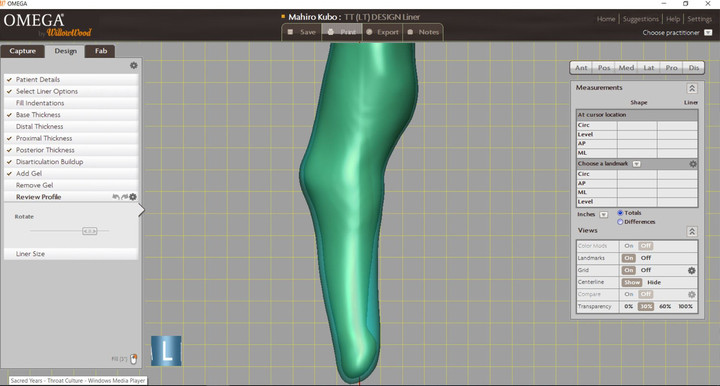Set transparency to 30%
Image resolution: width=720 pixels, height=386 pixels.
[x=646, y=307]
